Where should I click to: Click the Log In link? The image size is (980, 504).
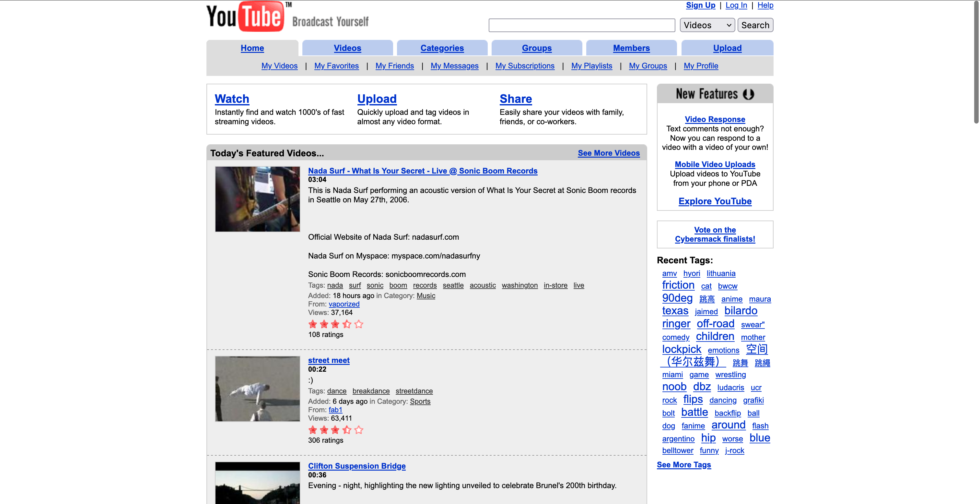736,5
